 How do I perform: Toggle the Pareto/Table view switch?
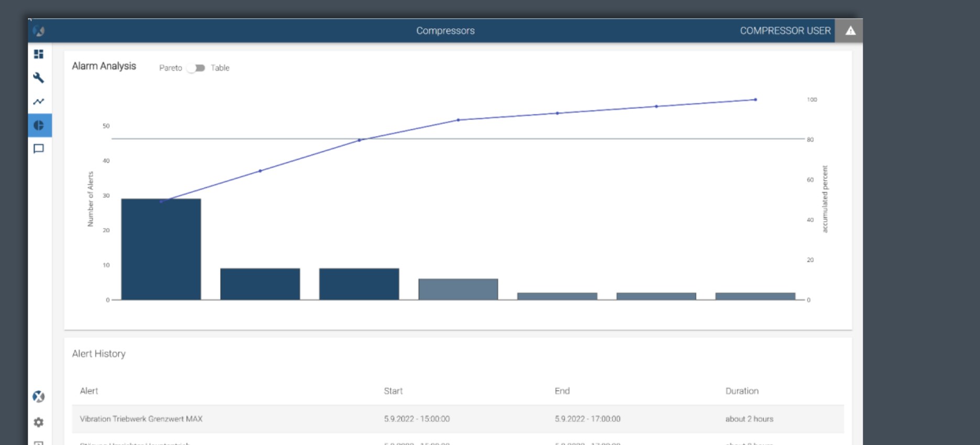coord(197,68)
